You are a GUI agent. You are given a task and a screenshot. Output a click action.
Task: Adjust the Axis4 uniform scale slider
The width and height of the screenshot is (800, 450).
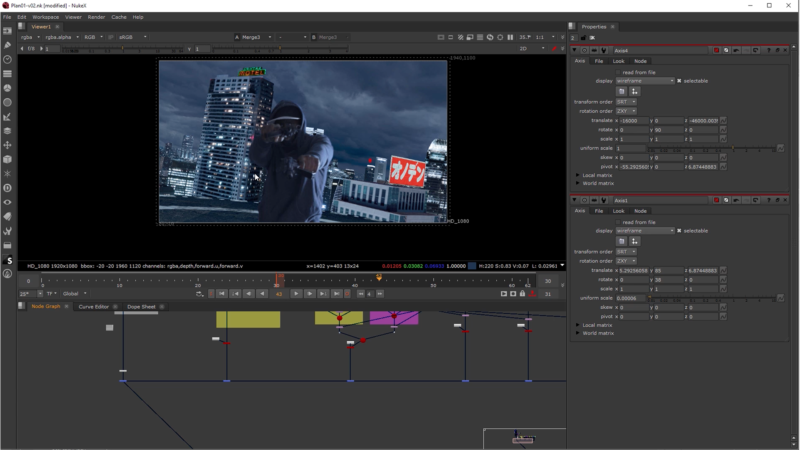click(x=712, y=148)
